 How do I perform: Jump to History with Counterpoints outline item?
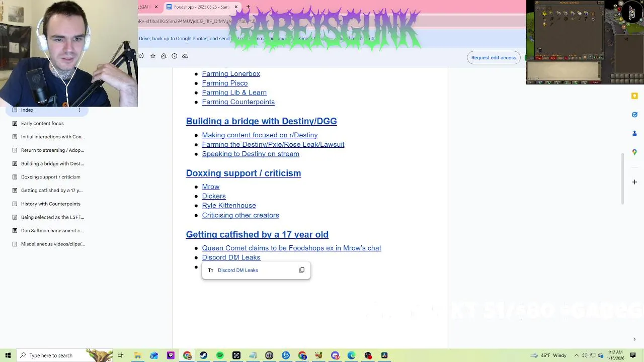[x=50, y=204]
